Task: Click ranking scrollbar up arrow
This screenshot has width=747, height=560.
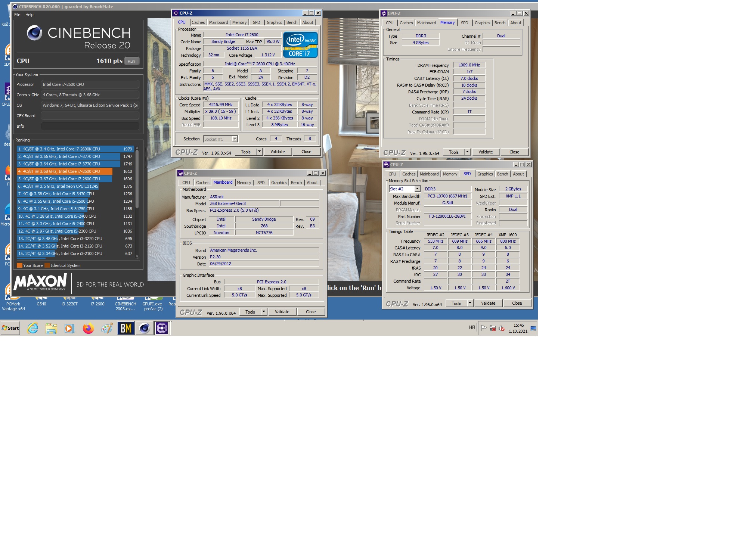Action: 137,148
